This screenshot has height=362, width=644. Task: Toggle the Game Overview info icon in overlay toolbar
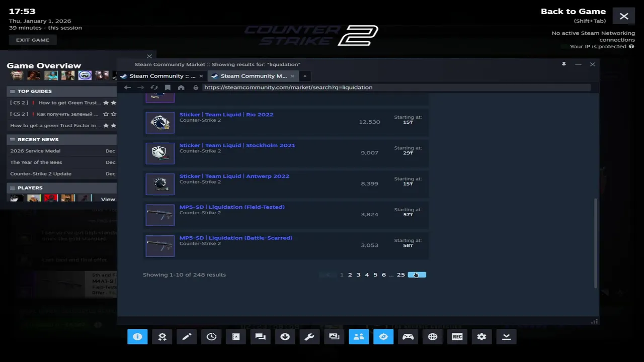(137, 337)
